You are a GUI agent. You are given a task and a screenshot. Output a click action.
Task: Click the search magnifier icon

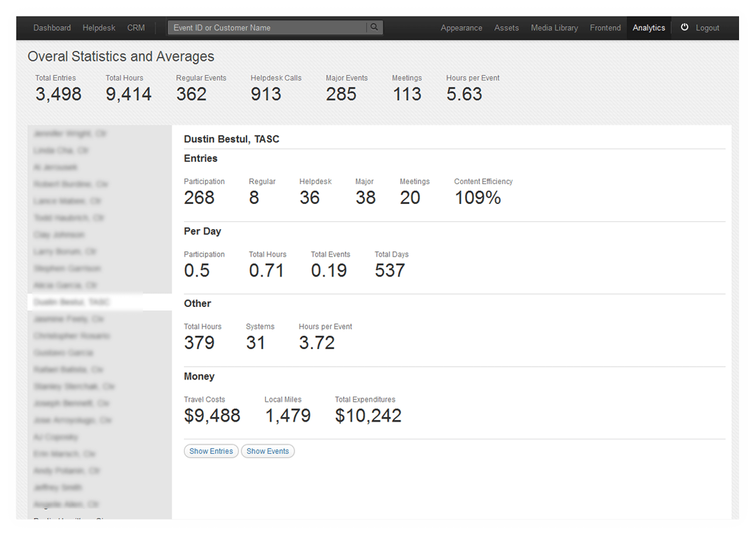tap(375, 27)
